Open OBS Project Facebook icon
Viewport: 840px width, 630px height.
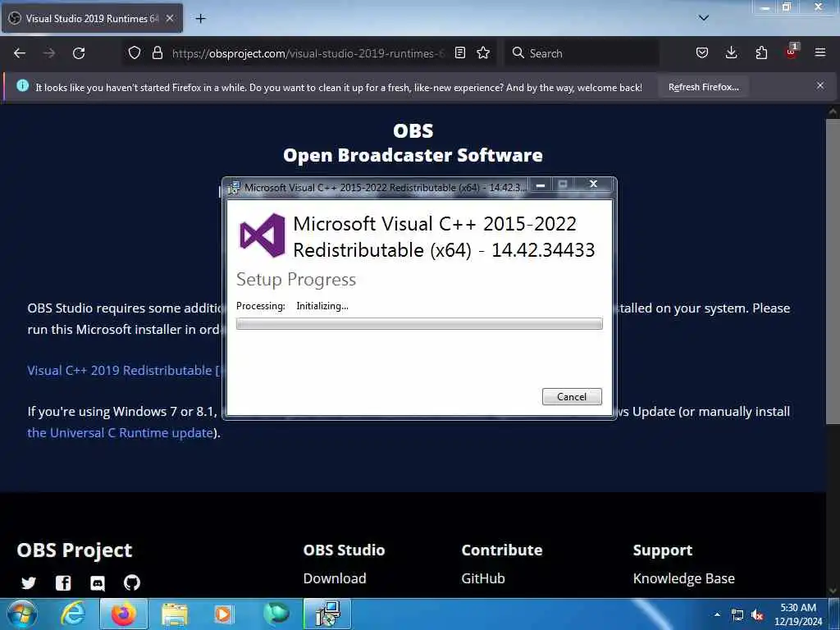[63, 583]
